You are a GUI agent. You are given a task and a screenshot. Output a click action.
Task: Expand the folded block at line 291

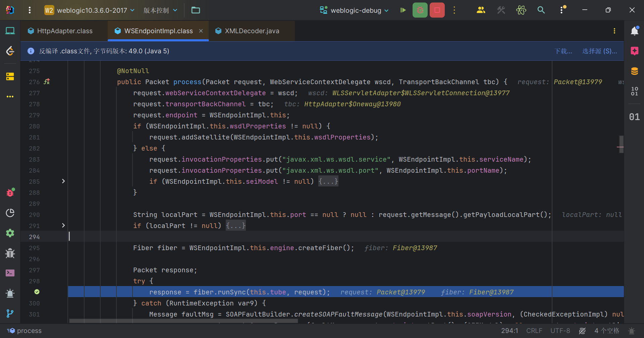pyautogui.click(x=63, y=225)
